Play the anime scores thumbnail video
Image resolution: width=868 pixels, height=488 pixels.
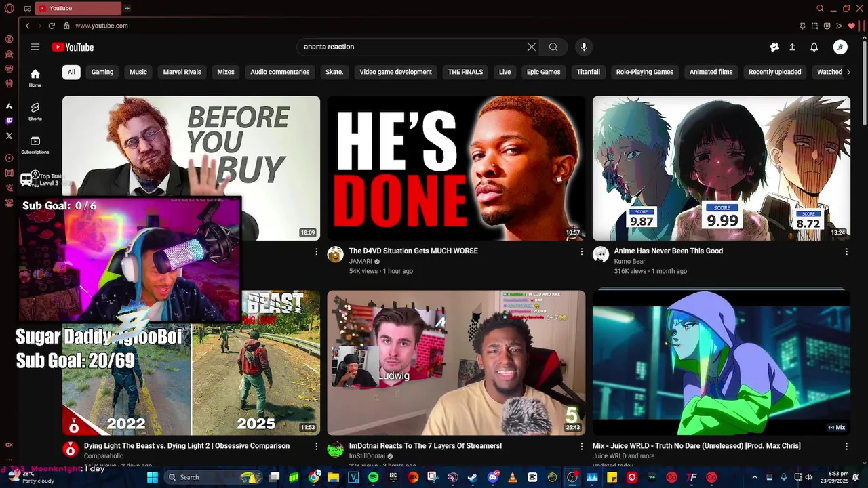click(x=722, y=168)
